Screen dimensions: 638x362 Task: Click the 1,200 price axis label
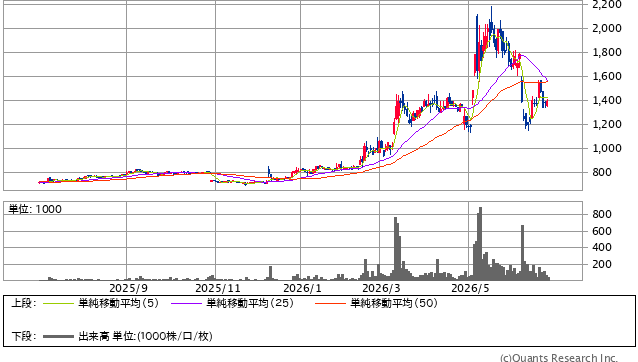(607, 124)
